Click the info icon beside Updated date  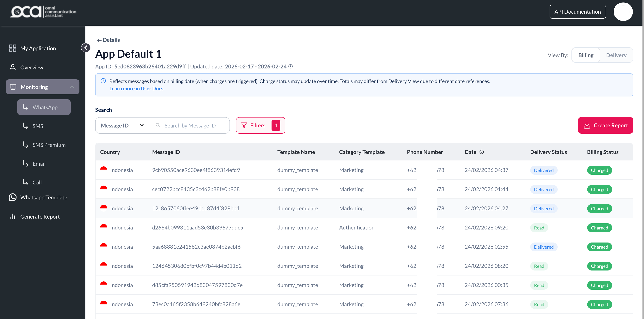[291, 67]
